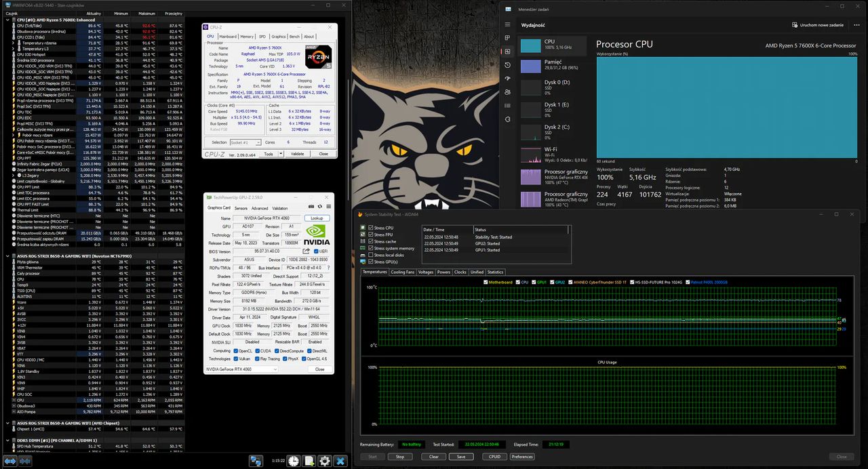Expand Pobór mocy rdzeni row
868x469 pixels.
tap(14, 135)
